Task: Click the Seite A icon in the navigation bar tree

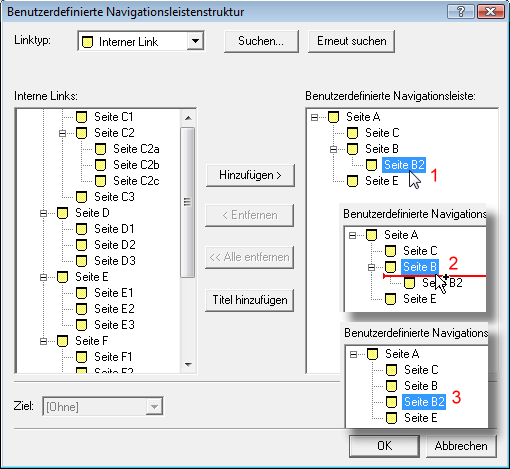Action: point(333,117)
